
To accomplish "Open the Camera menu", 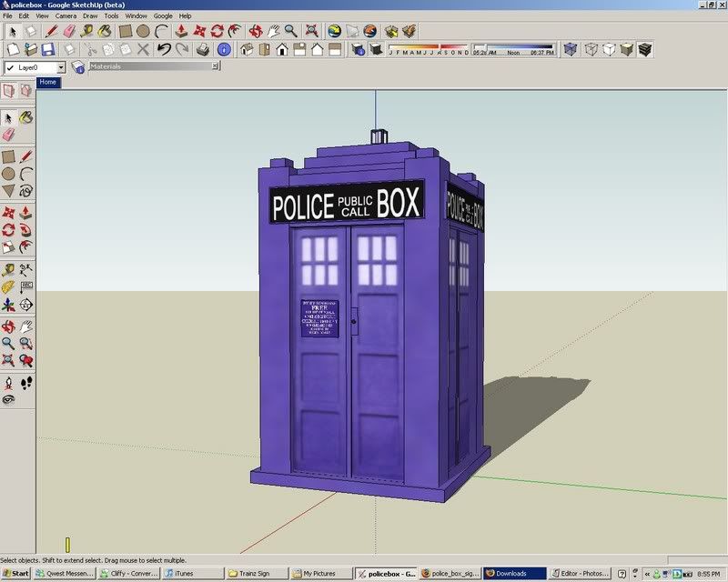I will tap(66, 15).
